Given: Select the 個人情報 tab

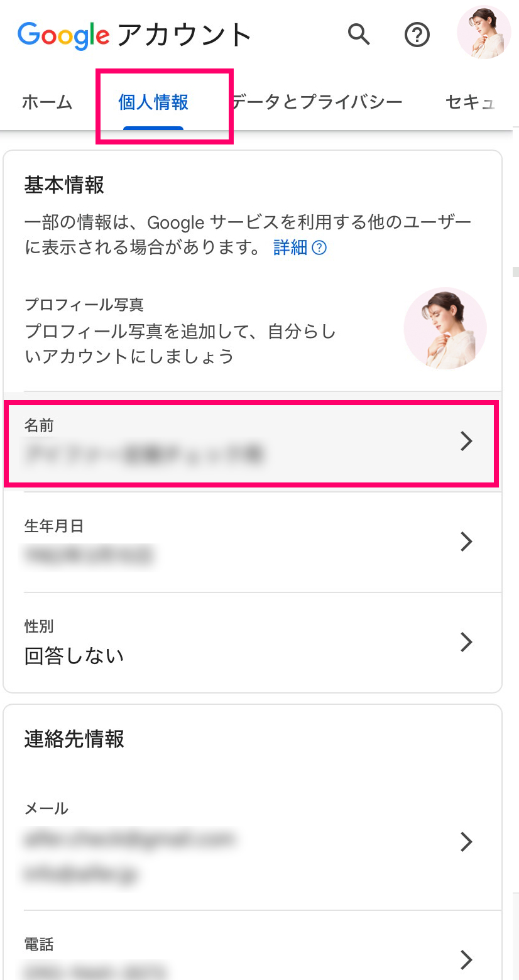Looking at the screenshot, I should [153, 102].
